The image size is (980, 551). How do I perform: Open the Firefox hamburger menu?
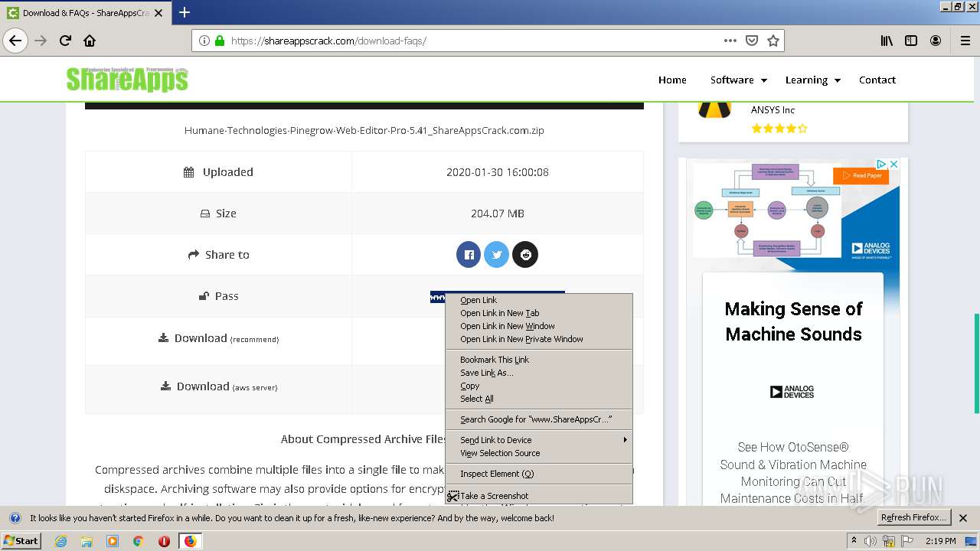pos(965,41)
